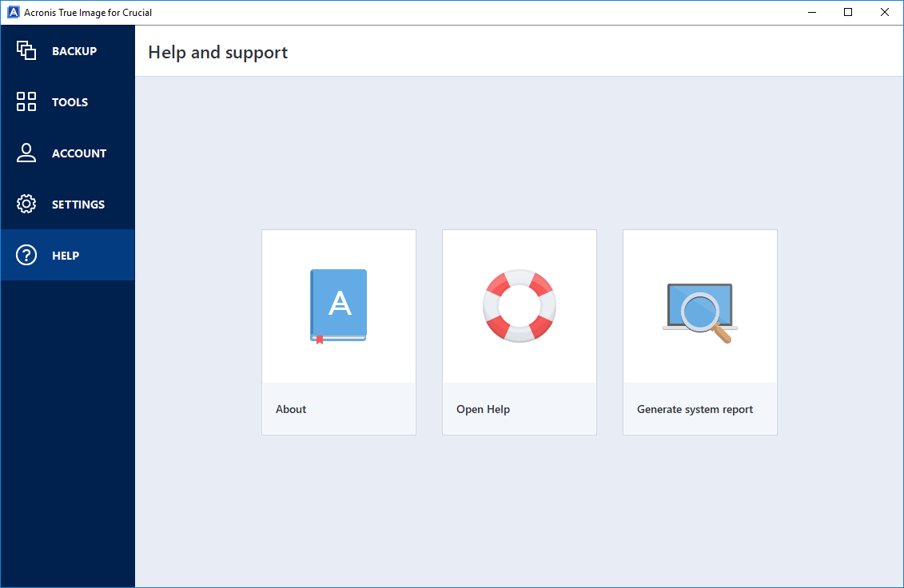Click the red-white lifebuoy icon
Image resolution: width=904 pixels, height=588 pixels.
pyautogui.click(x=520, y=306)
